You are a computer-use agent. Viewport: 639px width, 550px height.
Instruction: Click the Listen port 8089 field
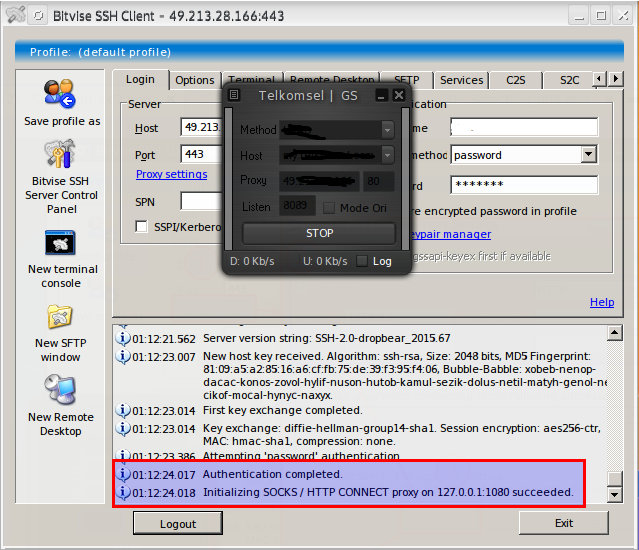click(x=297, y=205)
